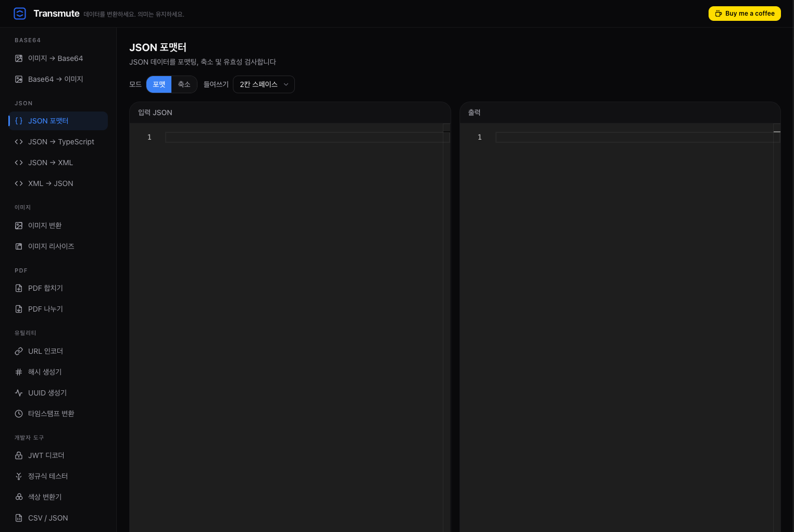Select the JSON → TypeScript tool
The width and height of the screenshot is (794, 532).
(x=61, y=142)
